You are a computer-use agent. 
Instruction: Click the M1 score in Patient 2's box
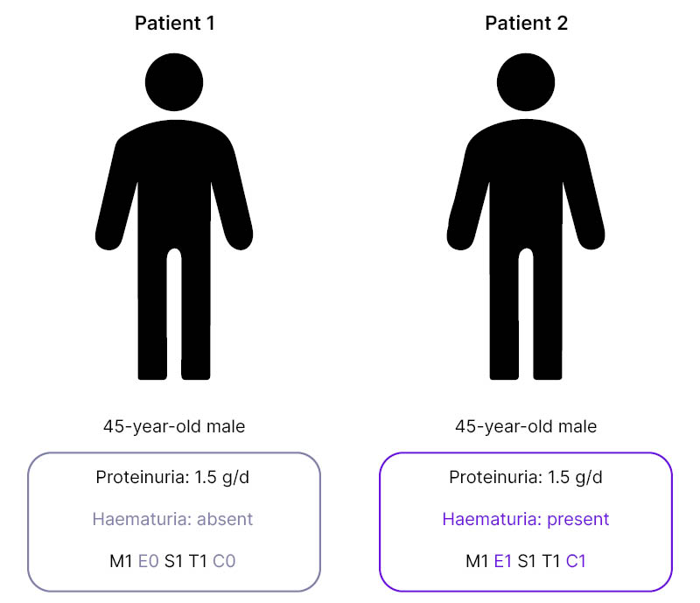[477, 562]
